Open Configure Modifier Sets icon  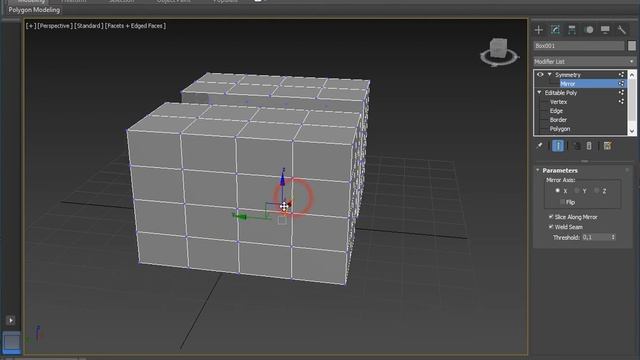(x=607, y=146)
